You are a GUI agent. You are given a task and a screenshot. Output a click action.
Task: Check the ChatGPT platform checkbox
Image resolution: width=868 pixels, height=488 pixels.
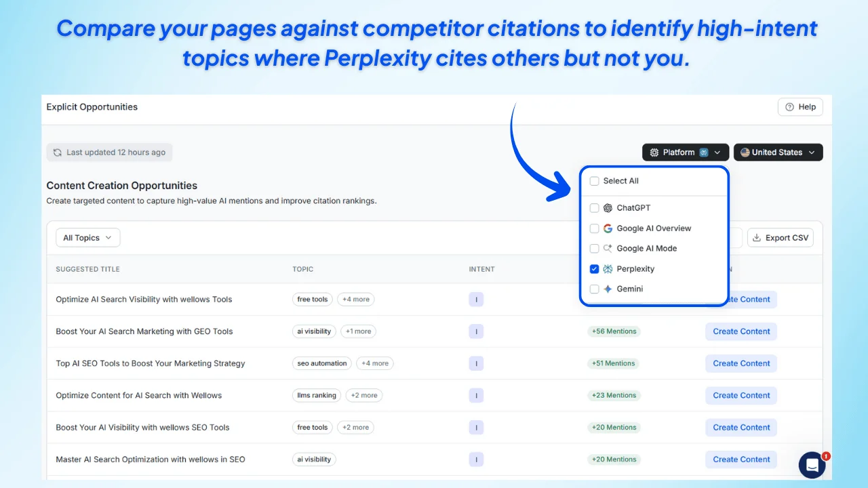point(594,207)
